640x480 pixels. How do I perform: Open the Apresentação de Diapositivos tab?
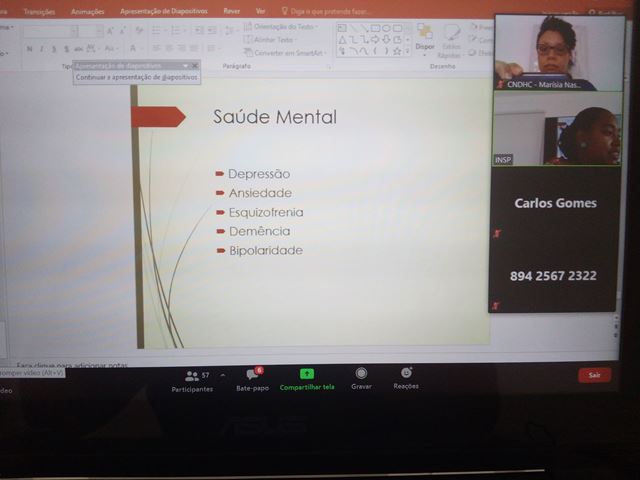[165, 11]
